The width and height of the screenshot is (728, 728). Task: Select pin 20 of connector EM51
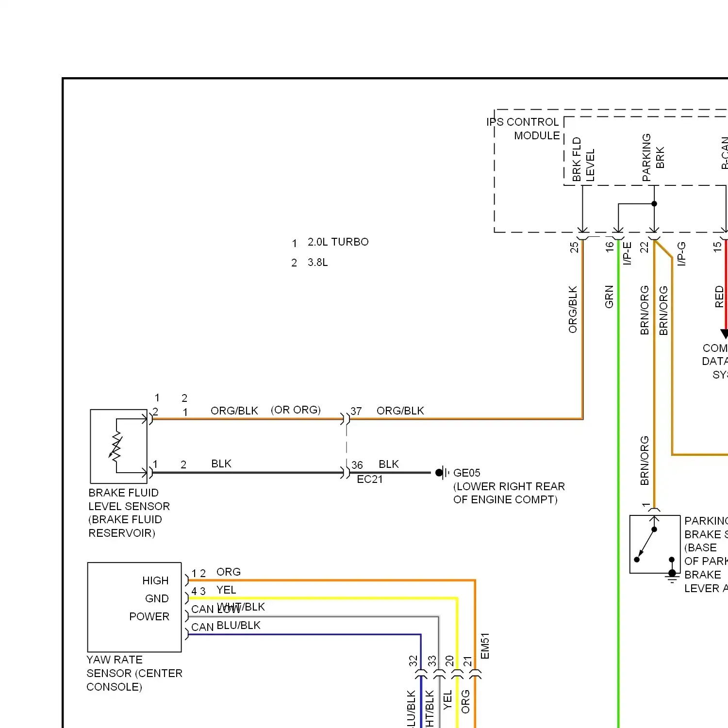click(x=449, y=661)
